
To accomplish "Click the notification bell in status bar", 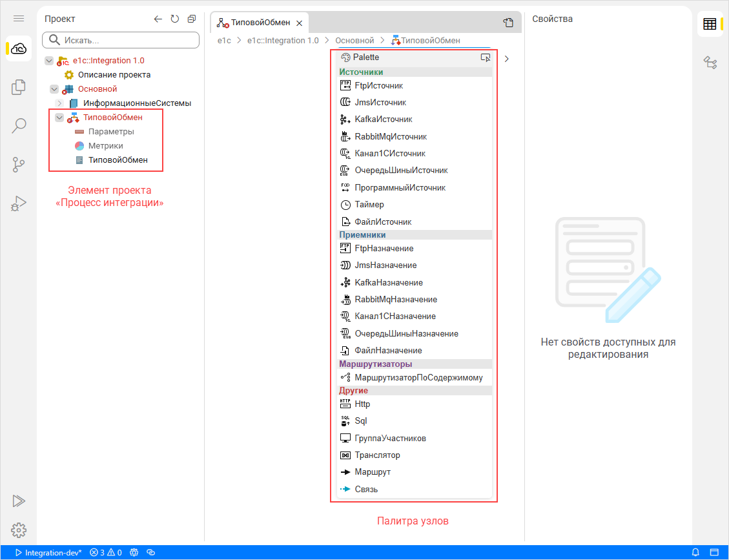I will coord(696,553).
